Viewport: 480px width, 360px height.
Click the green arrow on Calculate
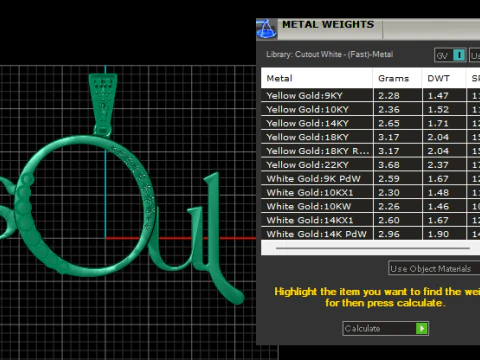pos(422,329)
